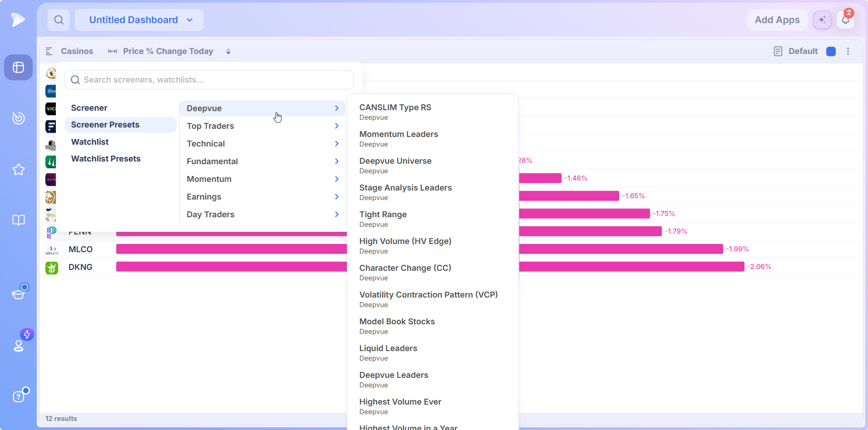Expand the Momentum submenu

click(x=263, y=179)
